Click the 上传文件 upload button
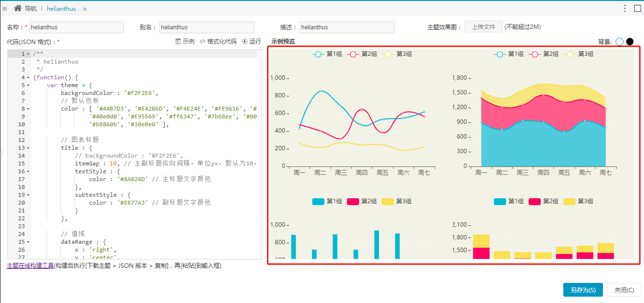This screenshot has height=303, width=644. (484, 27)
